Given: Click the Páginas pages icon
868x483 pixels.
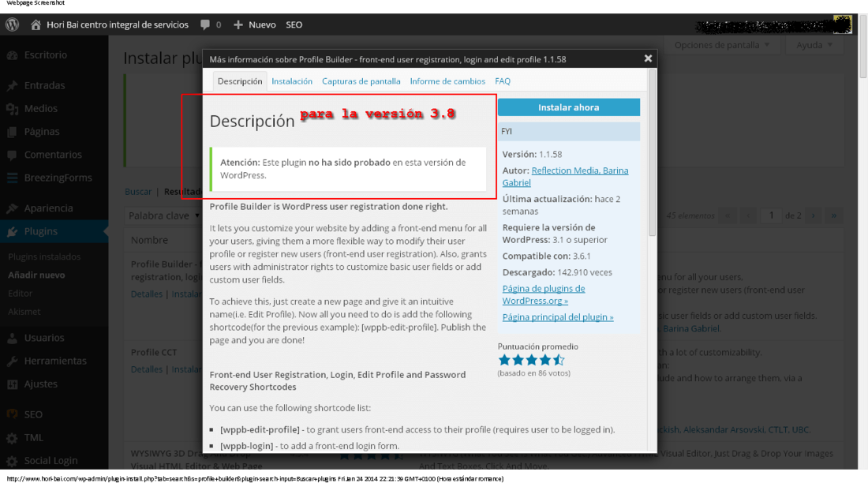Looking at the screenshot, I should 12,132.
